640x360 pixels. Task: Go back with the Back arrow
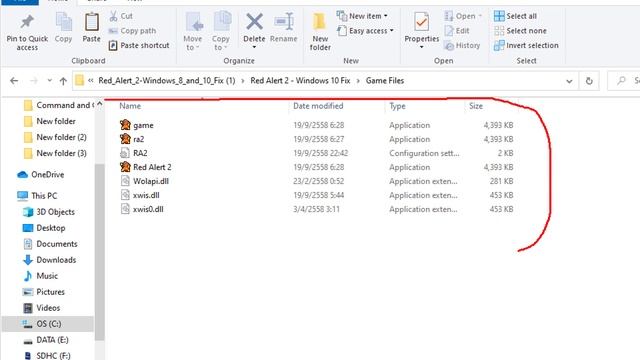point(14,81)
